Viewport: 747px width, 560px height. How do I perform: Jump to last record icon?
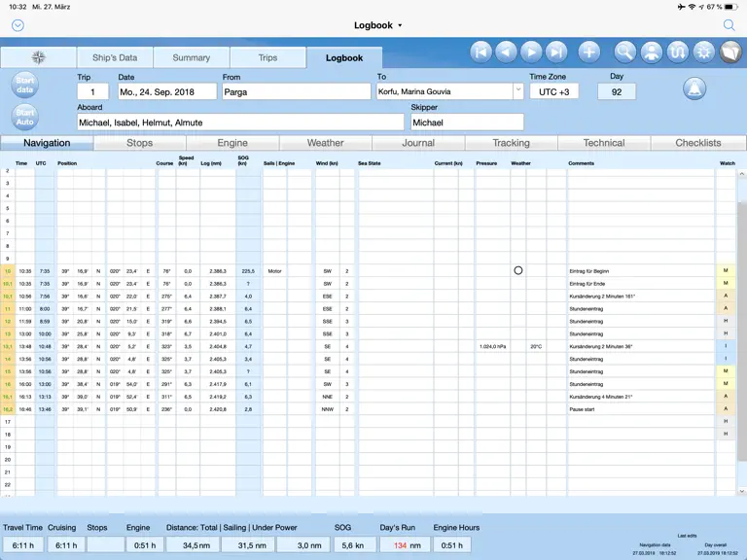coord(556,52)
